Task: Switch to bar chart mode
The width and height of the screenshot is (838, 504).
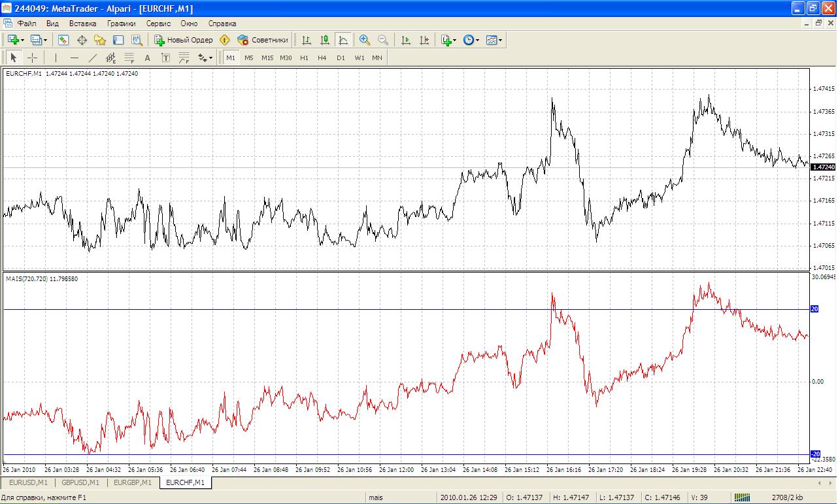Action: [x=307, y=40]
